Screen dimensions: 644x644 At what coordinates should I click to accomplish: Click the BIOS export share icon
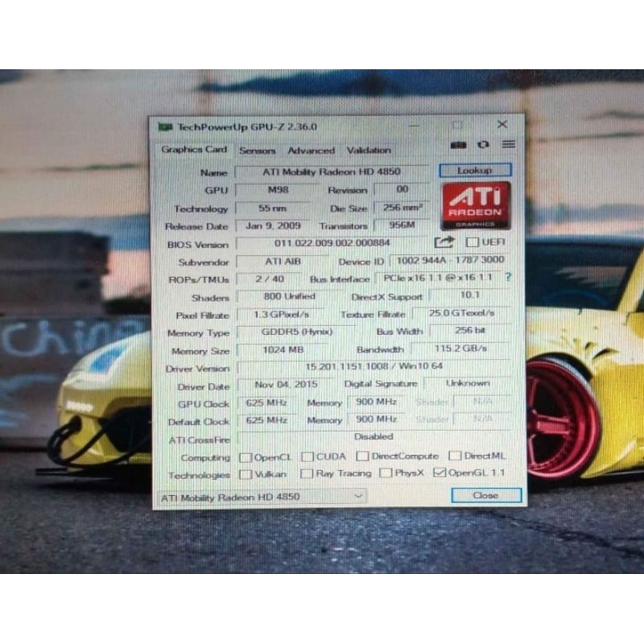(x=444, y=242)
